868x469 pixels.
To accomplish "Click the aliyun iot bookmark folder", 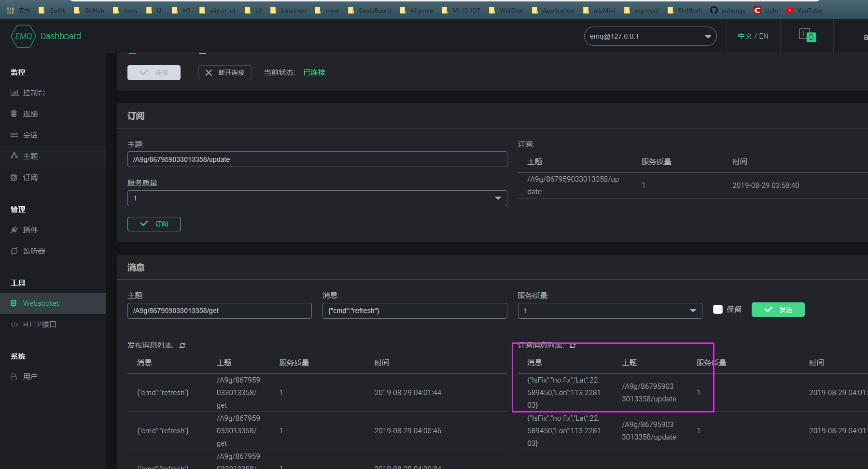I will pyautogui.click(x=217, y=10).
